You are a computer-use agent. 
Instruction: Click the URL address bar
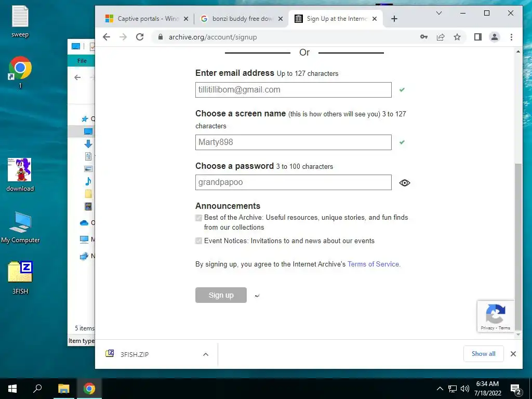285,37
